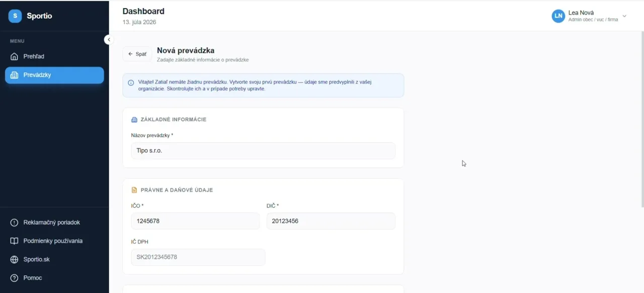644x293 pixels.
Task: Click the Sportio.sk globe icon
Action: click(x=15, y=260)
